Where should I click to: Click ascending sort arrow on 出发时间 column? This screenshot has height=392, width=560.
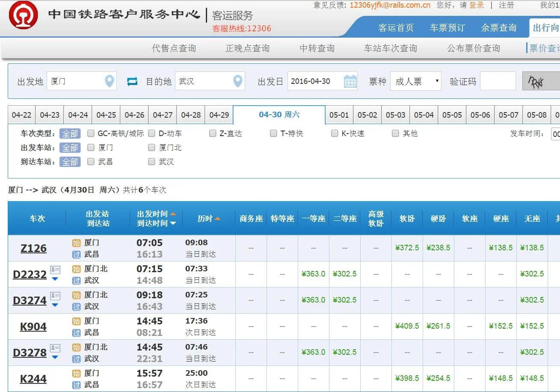173,214
